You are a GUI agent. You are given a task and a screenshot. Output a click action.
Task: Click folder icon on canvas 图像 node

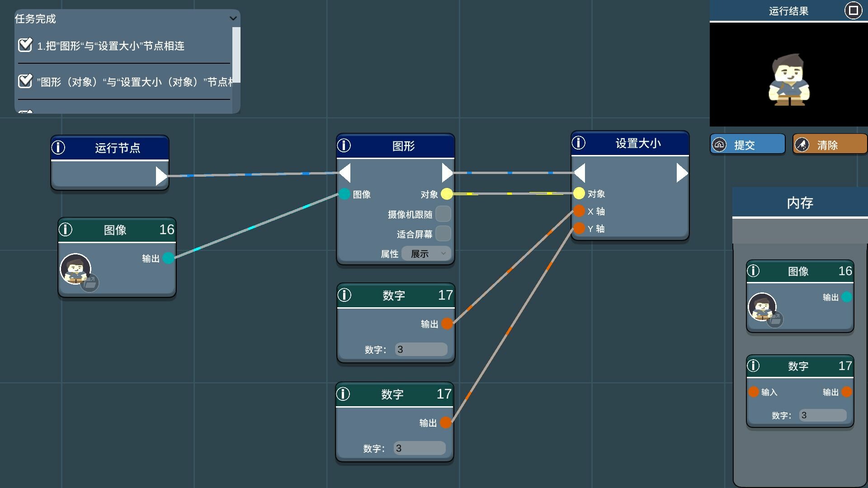point(90,283)
